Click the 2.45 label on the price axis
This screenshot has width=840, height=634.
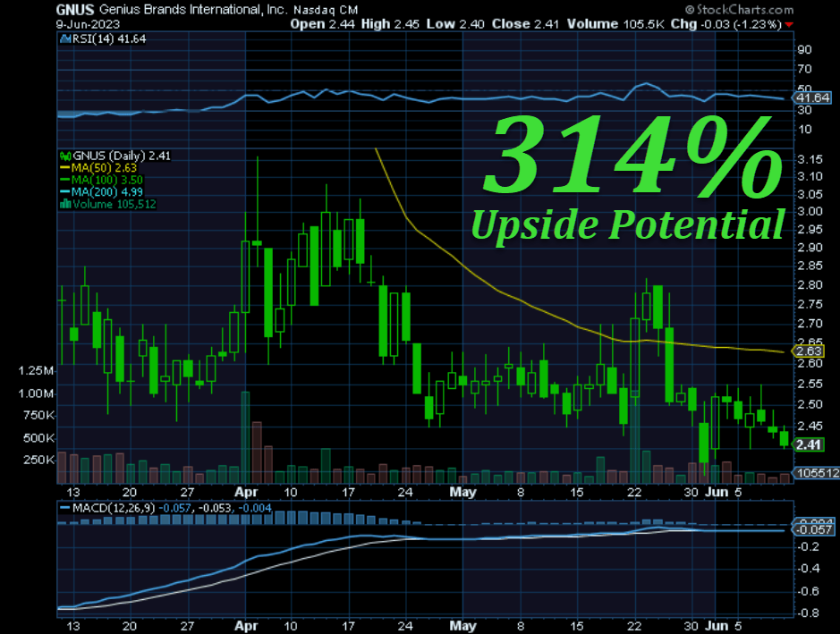810,427
